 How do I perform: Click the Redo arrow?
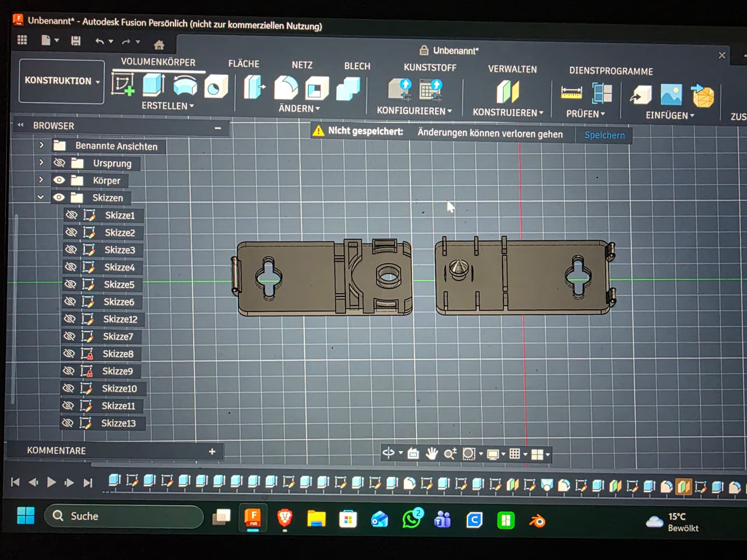126,42
